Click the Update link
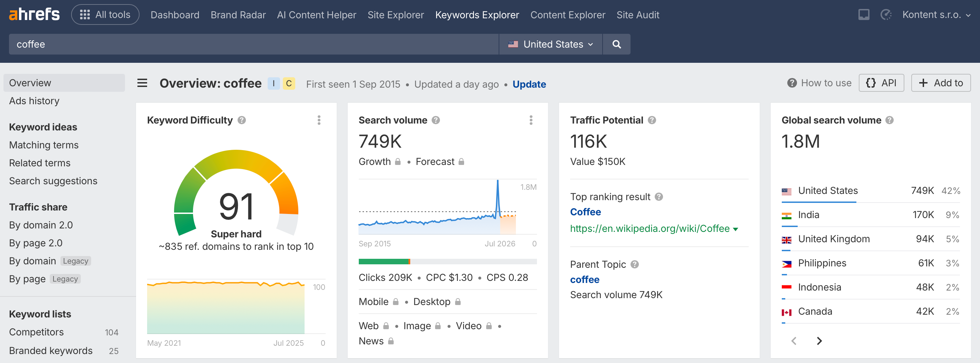980x363 pixels. pos(529,84)
